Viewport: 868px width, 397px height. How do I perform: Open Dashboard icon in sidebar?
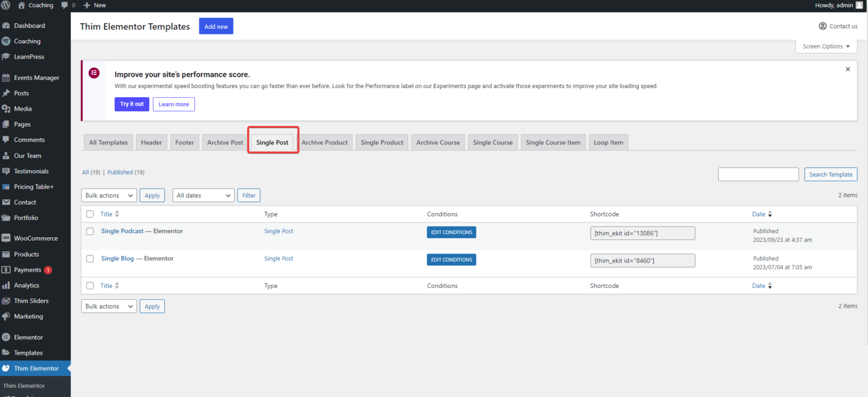coord(6,25)
